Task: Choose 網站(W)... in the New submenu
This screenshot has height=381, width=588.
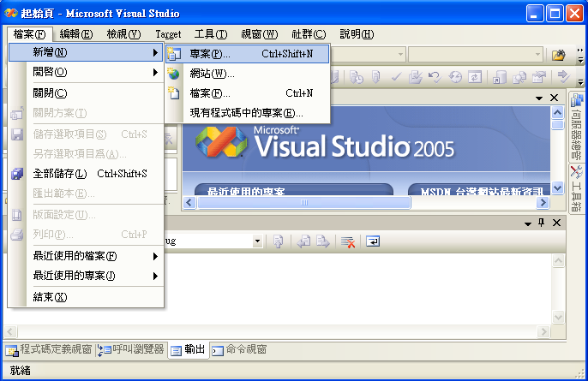Action: [248, 74]
